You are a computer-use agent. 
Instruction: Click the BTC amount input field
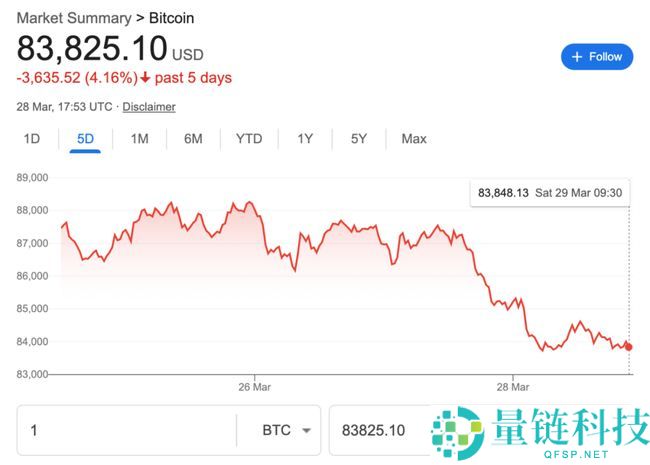tap(125, 431)
